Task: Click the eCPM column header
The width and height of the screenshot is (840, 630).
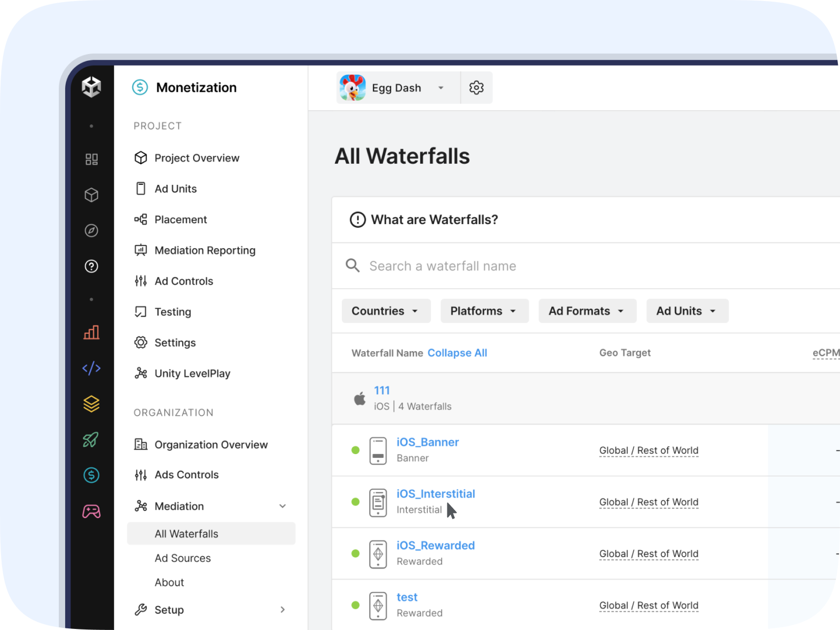Action: click(x=826, y=353)
